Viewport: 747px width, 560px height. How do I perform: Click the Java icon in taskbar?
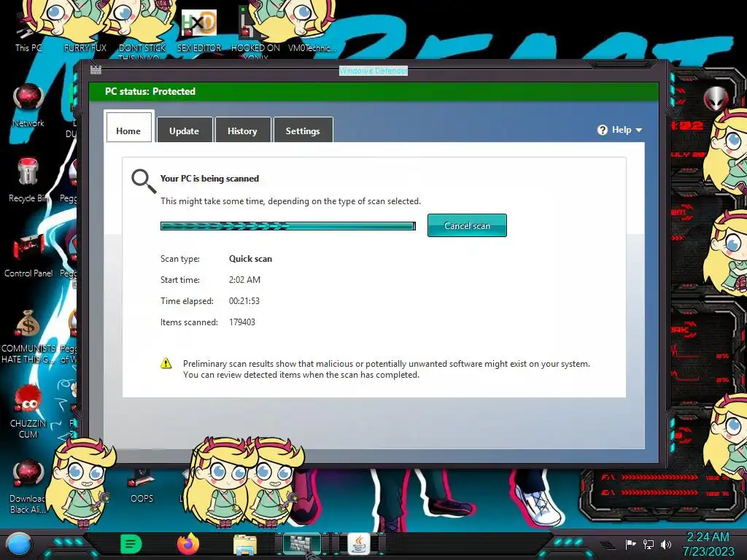(359, 544)
